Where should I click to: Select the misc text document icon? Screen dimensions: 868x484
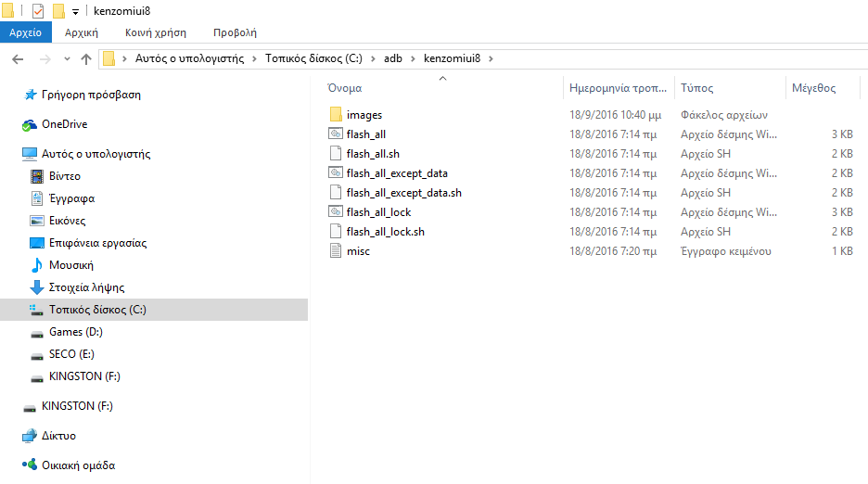pos(336,251)
